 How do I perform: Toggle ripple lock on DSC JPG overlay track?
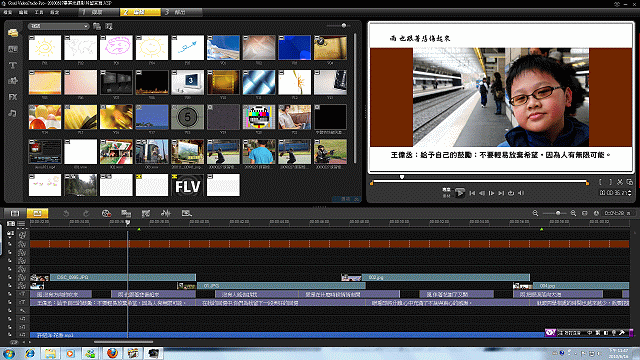coord(10,277)
